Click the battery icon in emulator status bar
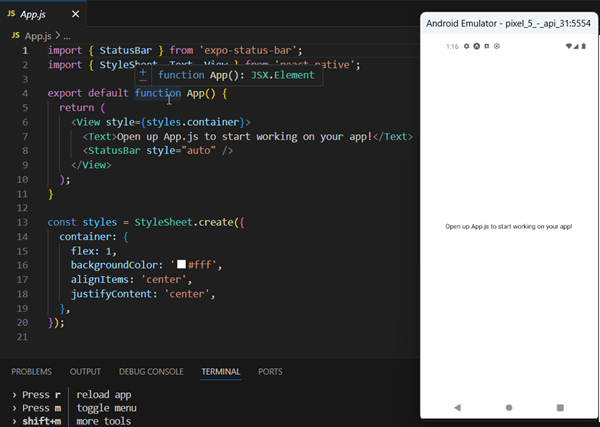This screenshot has height=427, width=600. pyautogui.click(x=584, y=46)
